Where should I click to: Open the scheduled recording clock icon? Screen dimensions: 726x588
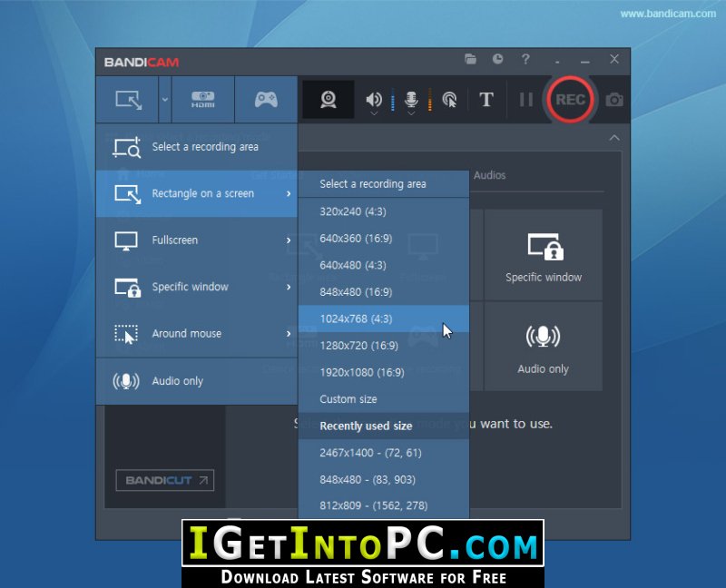pos(497,60)
